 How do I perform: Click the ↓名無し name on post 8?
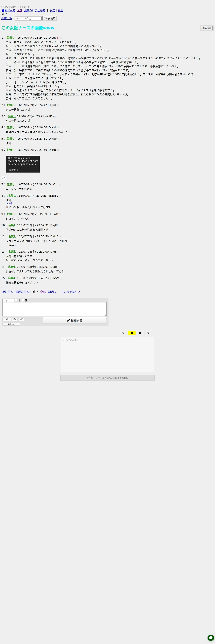11,196
